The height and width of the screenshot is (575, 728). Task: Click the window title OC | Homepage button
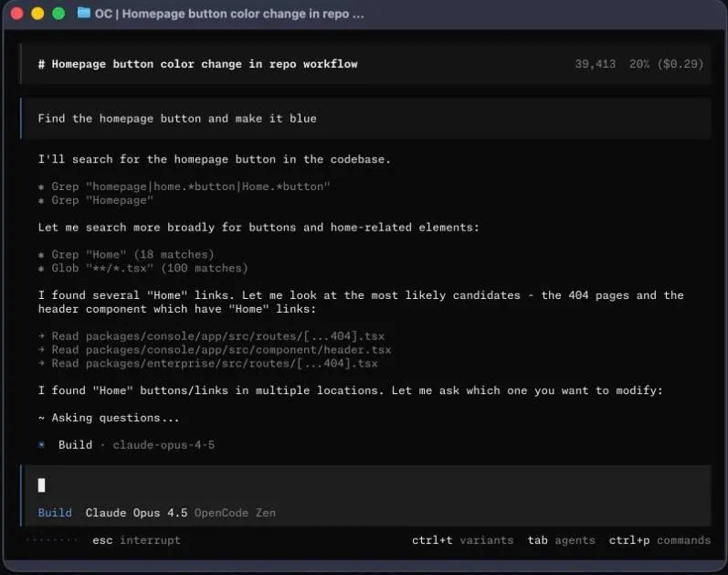pos(229,14)
